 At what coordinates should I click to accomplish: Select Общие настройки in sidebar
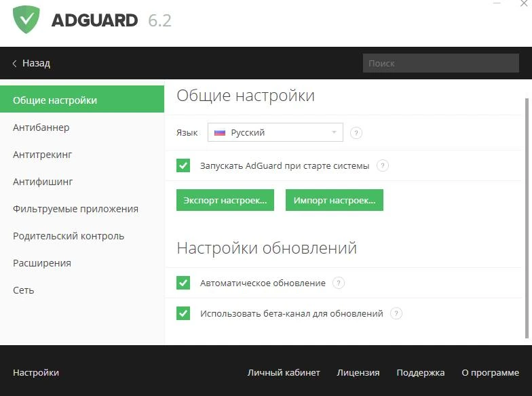(x=82, y=99)
